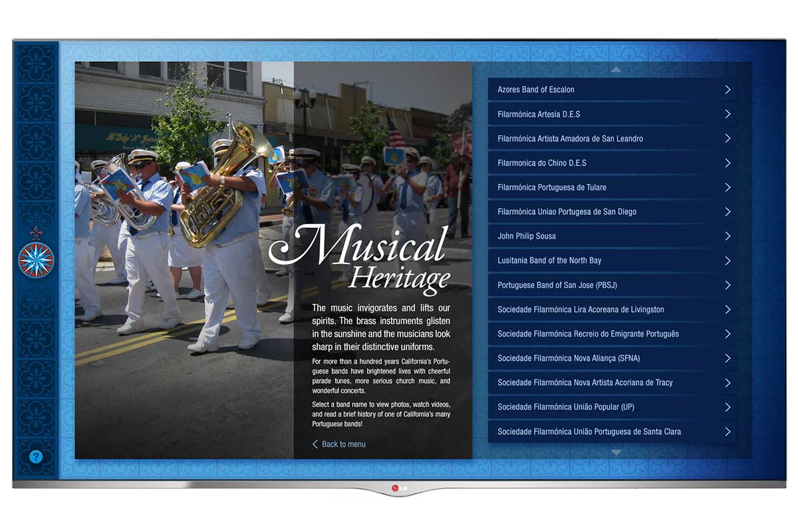Open help with the question mark icon
The image size is (798, 532).
(36, 457)
